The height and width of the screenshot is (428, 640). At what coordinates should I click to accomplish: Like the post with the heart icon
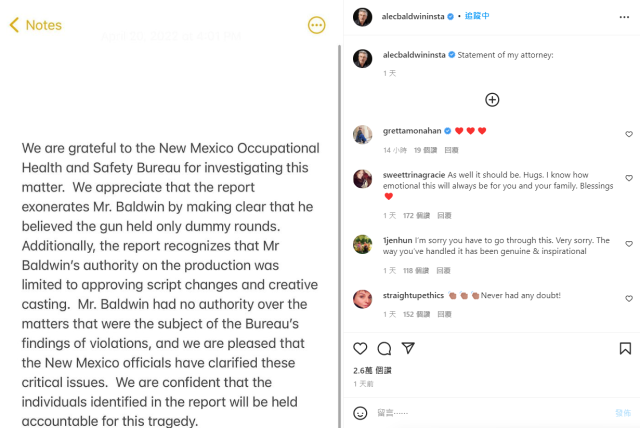(x=361, y=348)
